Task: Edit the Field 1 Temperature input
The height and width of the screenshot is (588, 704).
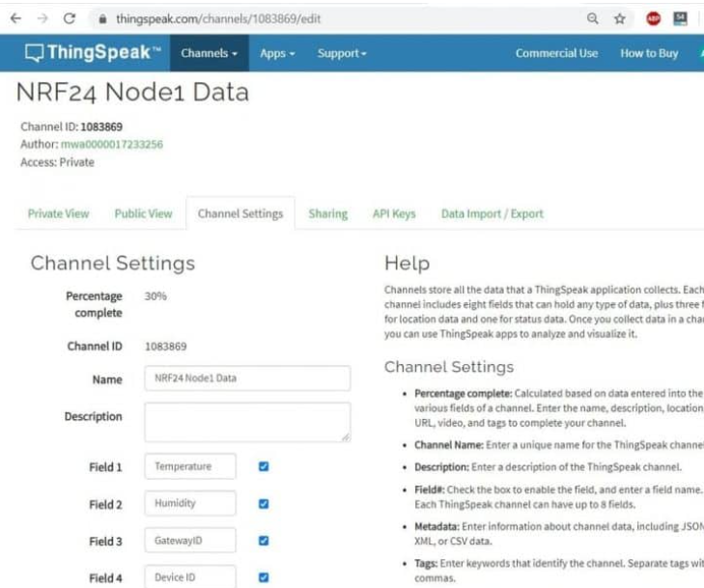Action: coord(190,466)
